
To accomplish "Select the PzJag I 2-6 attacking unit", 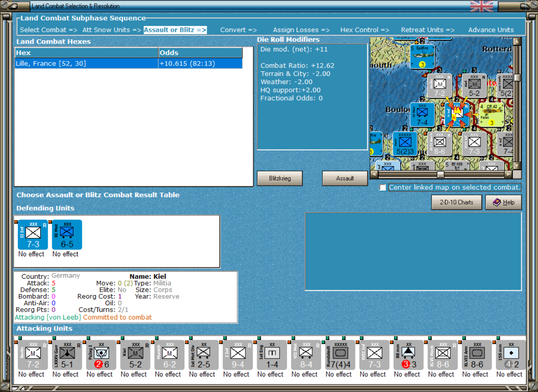I will point(101,355).
